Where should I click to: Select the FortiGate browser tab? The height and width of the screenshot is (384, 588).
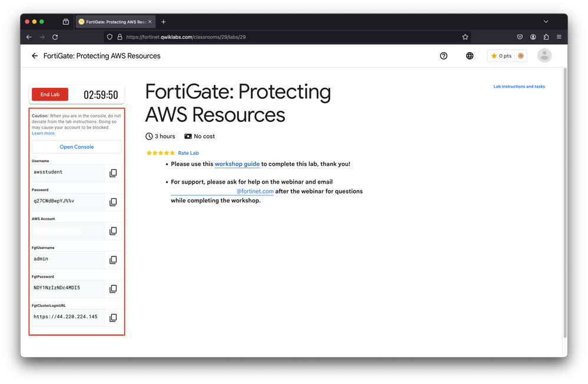[x=112, y=22]
